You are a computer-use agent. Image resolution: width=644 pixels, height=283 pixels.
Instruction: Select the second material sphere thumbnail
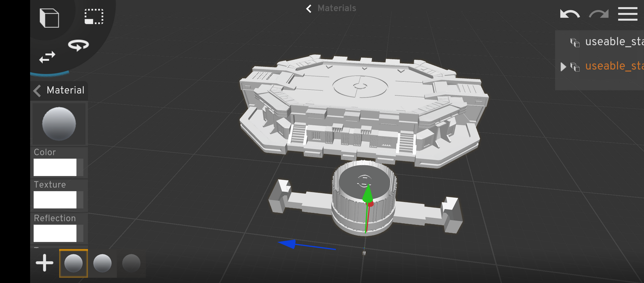pyautogui.click(x=102, y=263)
